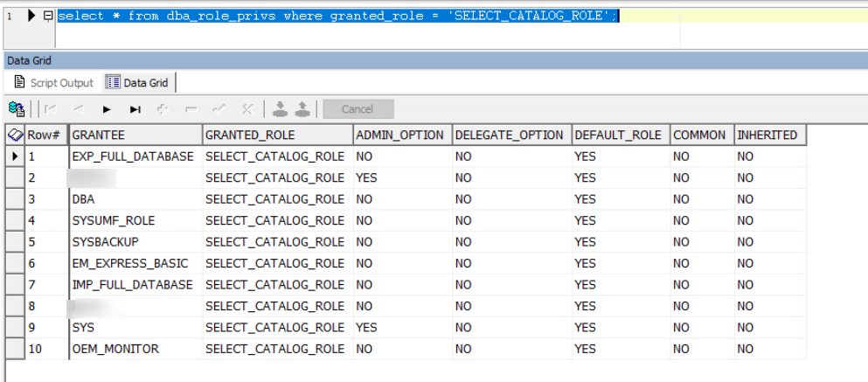Viewport: 868px width, 382px height.
Task: Select the SYS grantee cell
Action: (x=135, y=327)
